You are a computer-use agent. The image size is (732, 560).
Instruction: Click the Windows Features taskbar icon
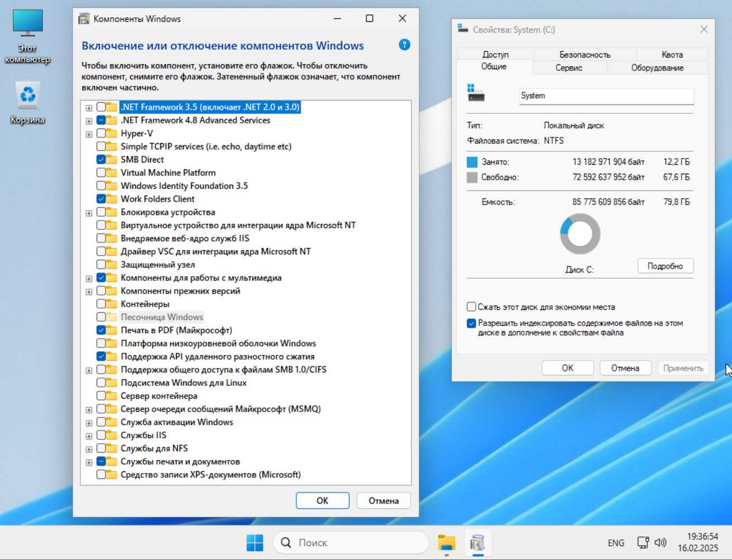coord(477,542)
